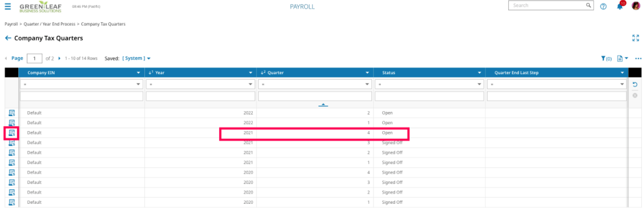The image size is (644, 214).
Task: Click the refresh filters icon
Action: (635, 84)
